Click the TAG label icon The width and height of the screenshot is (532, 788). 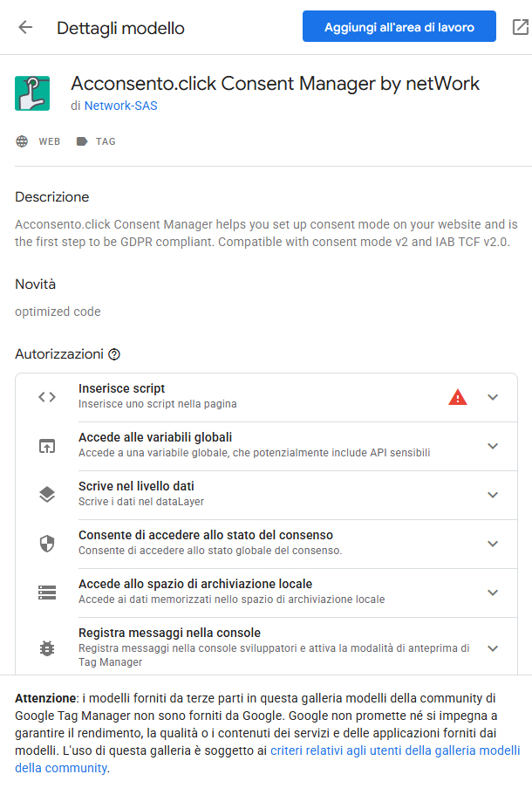(x=82, y=141)
